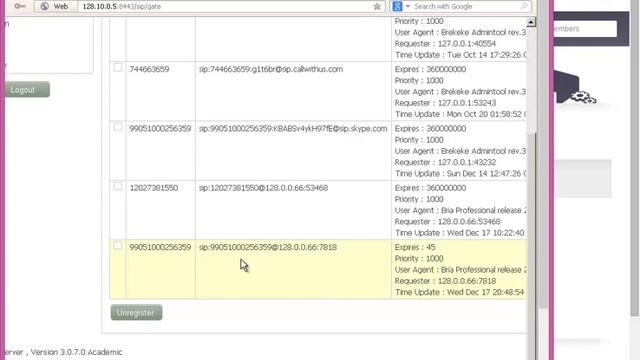
Task: Select user 99051000256359 in skype row
Action: tap(160, 129)
